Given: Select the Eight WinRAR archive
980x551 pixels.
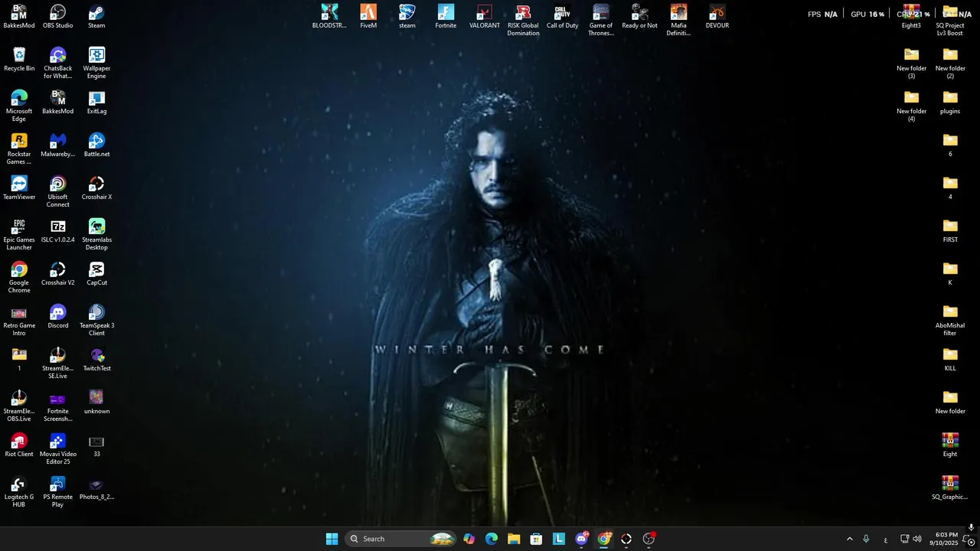Looking at the screenshot, I should coord(950,445).
